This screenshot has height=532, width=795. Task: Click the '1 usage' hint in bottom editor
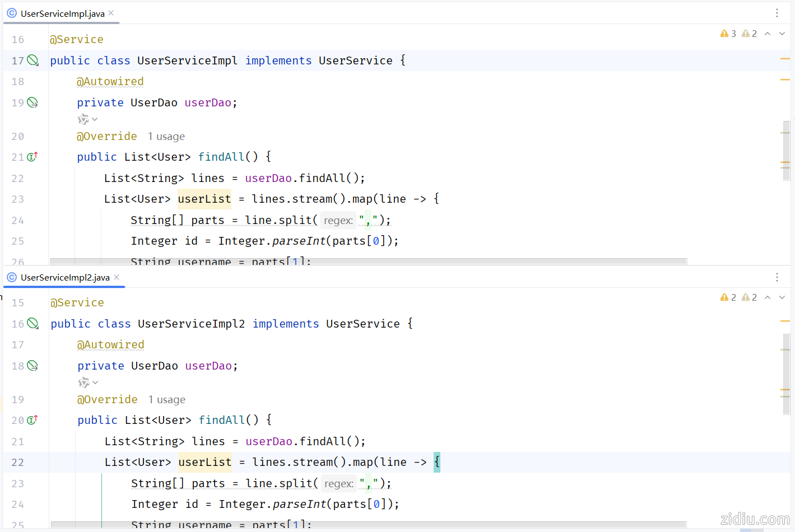pyautogui.click(x=167, y=400)
